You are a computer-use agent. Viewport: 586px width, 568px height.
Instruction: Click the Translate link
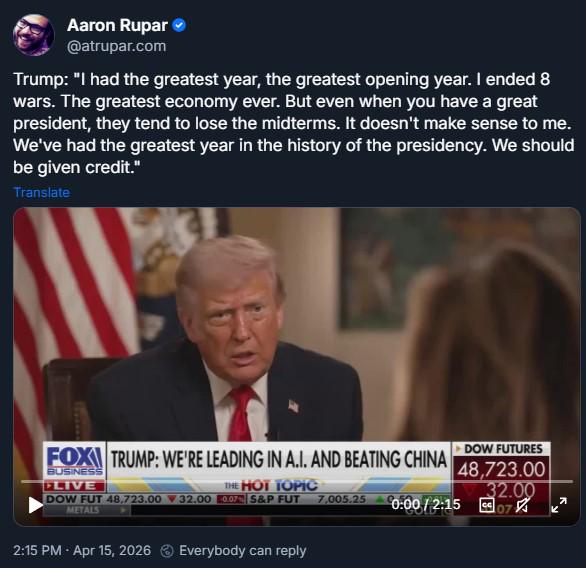point(41,192)
